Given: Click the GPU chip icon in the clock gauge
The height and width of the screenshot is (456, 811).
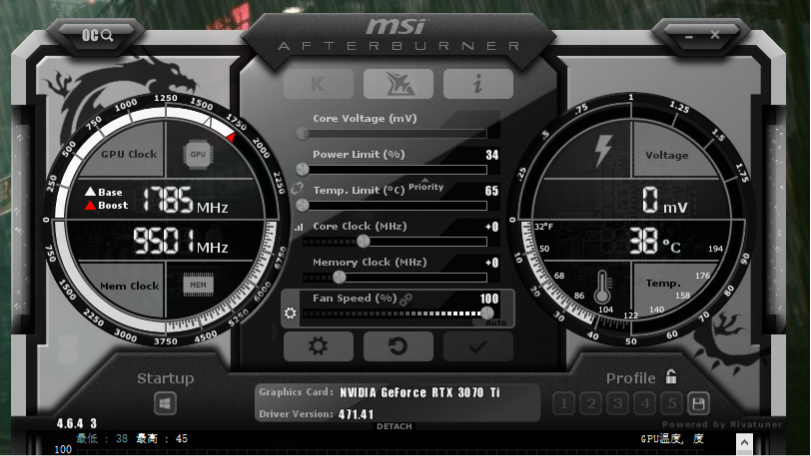Looking at the screenshot, I should (x=198, y=154).
